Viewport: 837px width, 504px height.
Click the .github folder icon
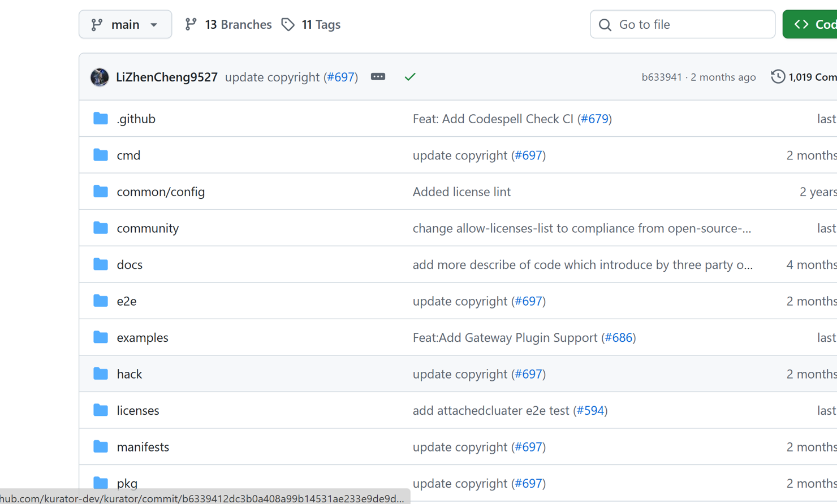click(101, 118)
